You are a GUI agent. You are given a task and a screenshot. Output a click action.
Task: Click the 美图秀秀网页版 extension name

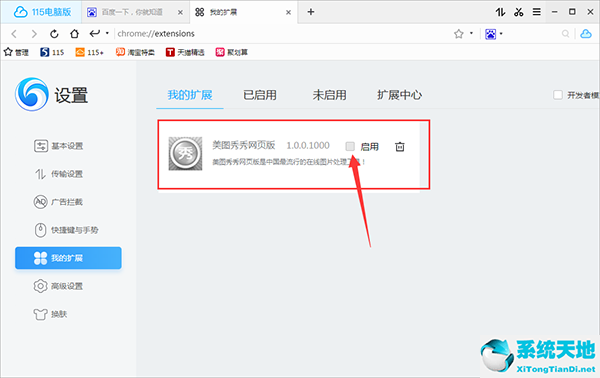click(x=244, y=145)
